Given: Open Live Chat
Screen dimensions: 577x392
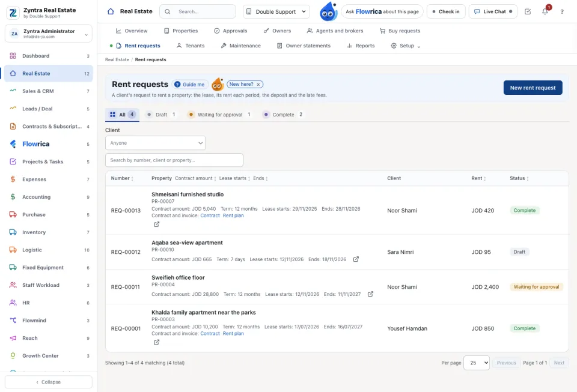Looking at the screenshot, I should 493,12.
